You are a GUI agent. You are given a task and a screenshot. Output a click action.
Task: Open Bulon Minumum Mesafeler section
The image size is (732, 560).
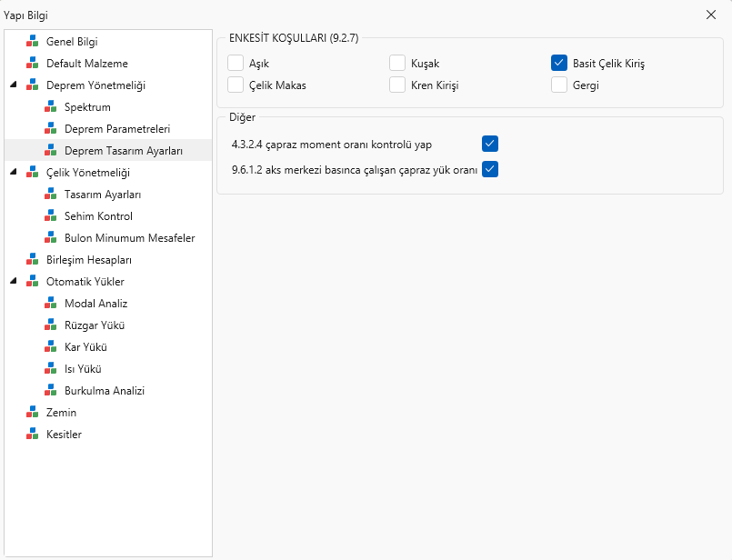129,238
